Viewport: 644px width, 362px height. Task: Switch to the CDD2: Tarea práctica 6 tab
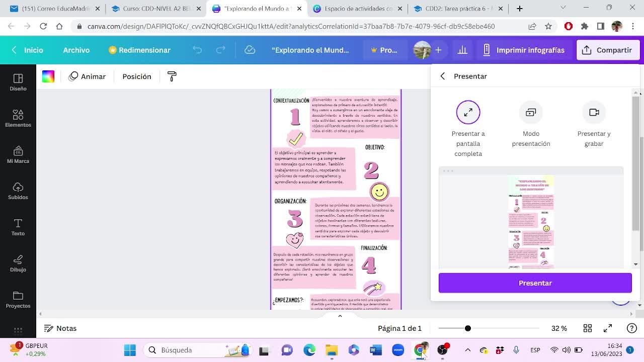coord(458,9)
